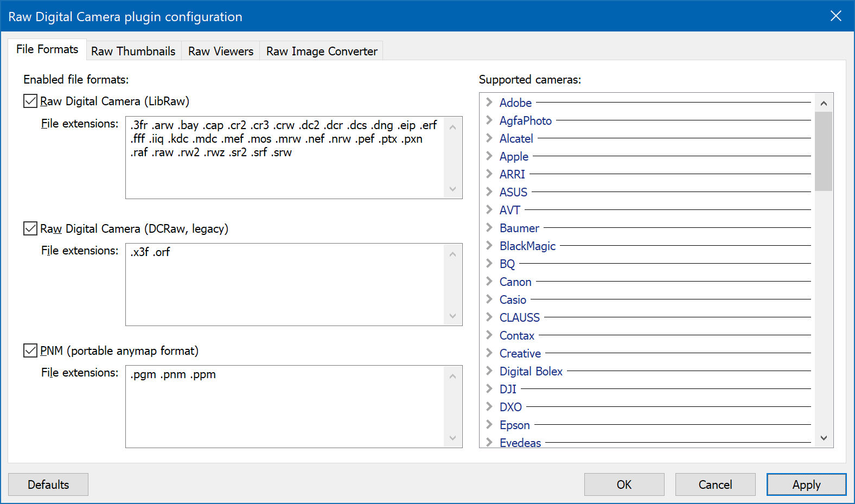Select the Epson label in camera list
Screen dimensions: 855x504
tap(514, 425)
